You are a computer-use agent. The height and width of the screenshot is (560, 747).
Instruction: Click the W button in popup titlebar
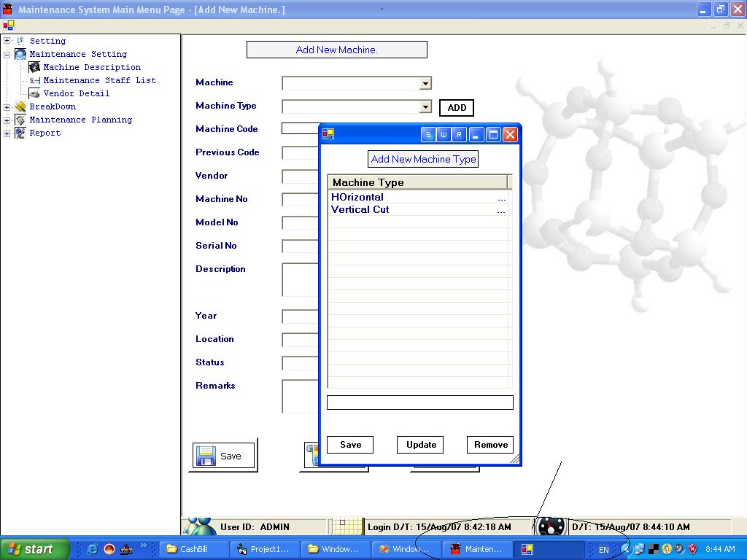point(444,135)
